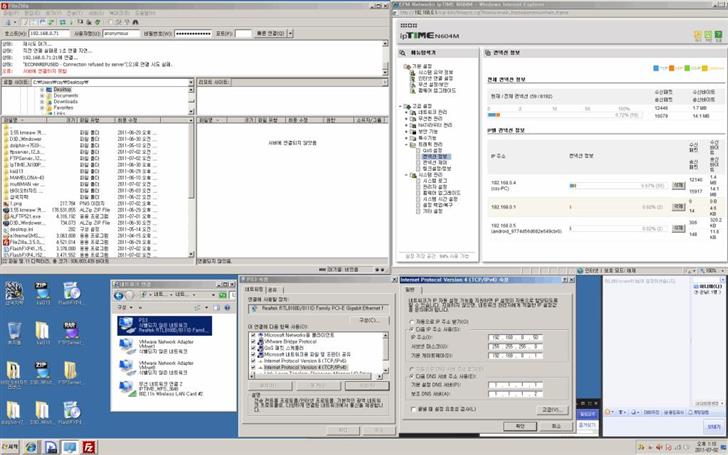Screen dimensions: 728x455
Task: Open connection info page in ipTIME menu
Action: (x=435, y=157)
